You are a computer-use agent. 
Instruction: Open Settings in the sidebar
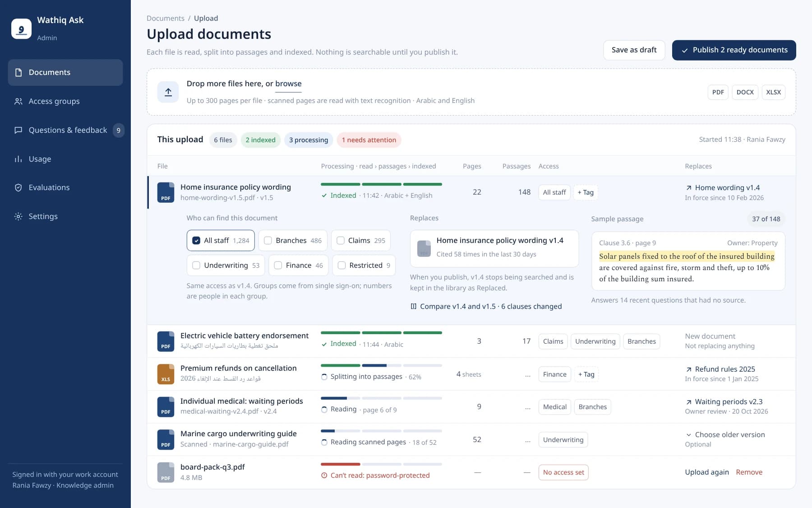[65, 216]
